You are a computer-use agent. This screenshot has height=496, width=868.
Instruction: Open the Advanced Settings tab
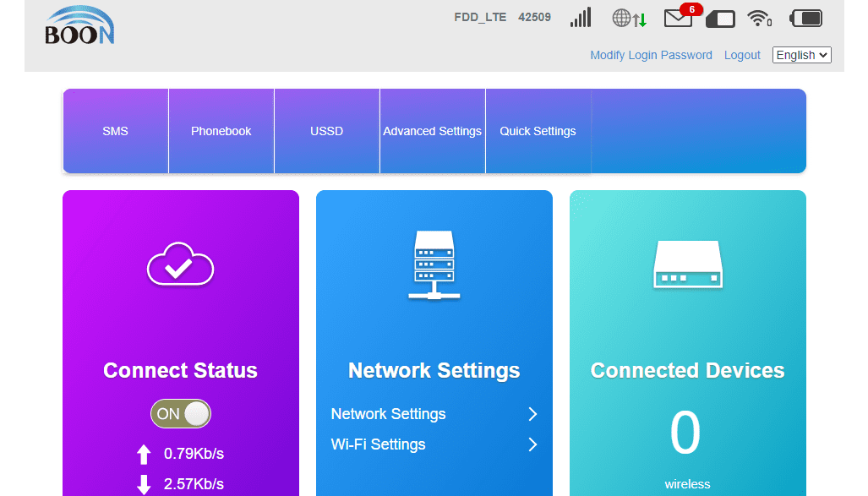tap(433, 131)
